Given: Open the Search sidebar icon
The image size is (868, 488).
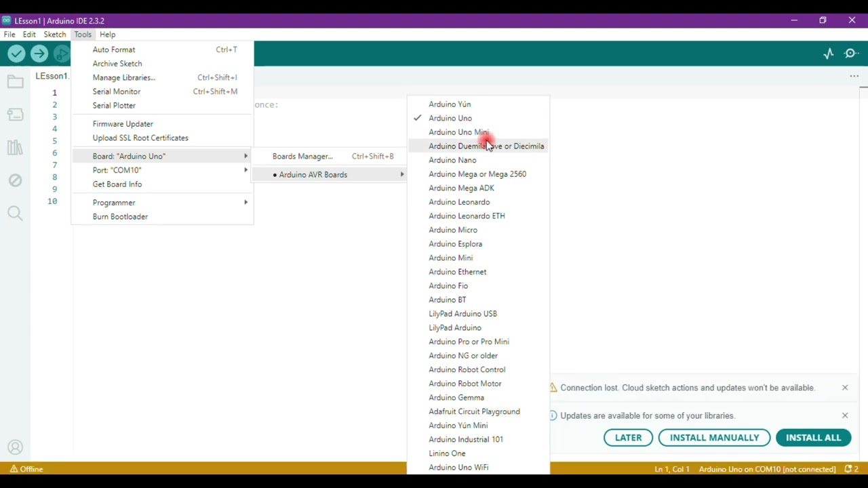Looking at the screenshot, I should click(x=15, y=213).
